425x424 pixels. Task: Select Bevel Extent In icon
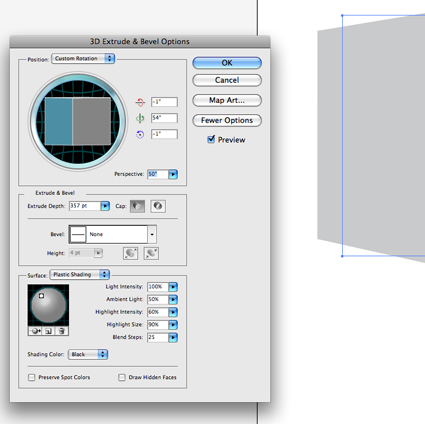151,253
